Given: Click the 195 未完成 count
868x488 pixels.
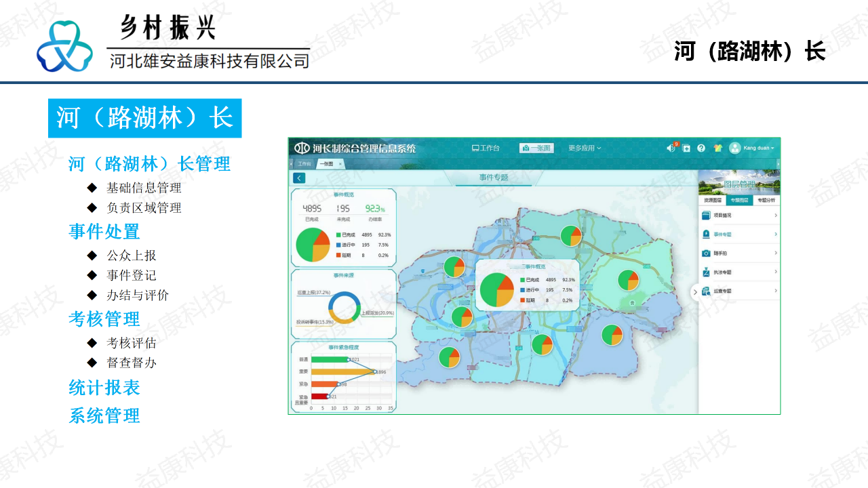Looking at the screenshot, I should click(x=344, y=208).
